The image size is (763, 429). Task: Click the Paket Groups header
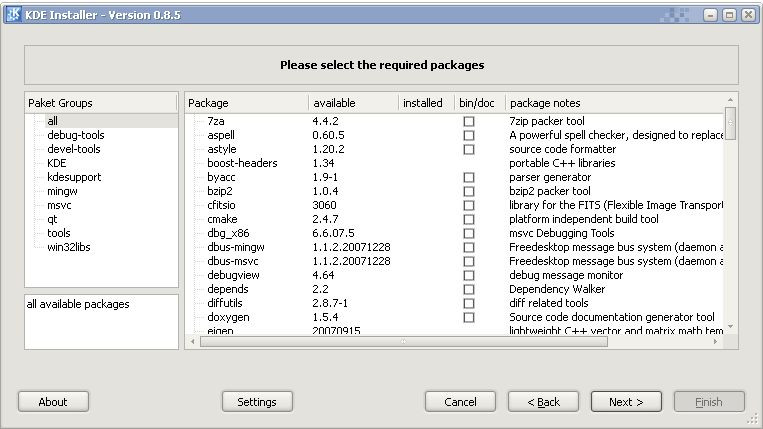click(x=101, y=103)
